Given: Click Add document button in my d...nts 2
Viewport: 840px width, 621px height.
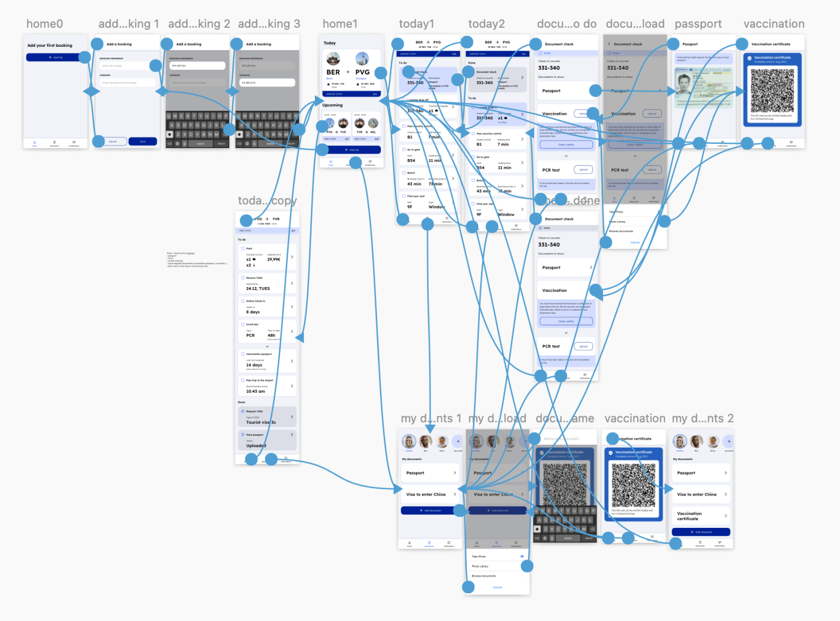Looking at the screenshot, I should coord(701,532).
